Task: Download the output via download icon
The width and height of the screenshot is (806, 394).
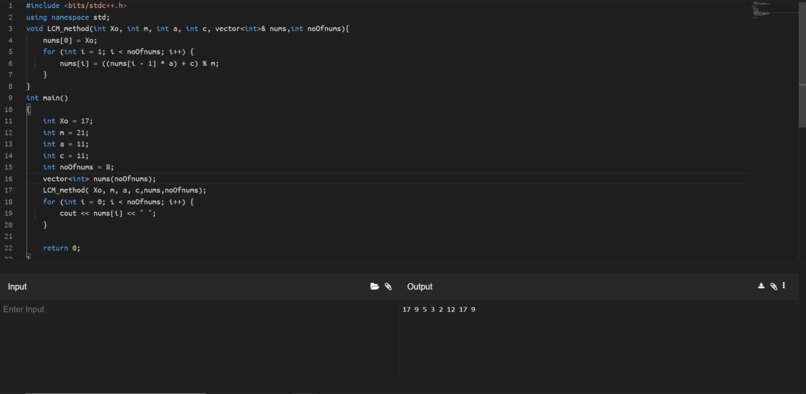Action: coord(761,286)
